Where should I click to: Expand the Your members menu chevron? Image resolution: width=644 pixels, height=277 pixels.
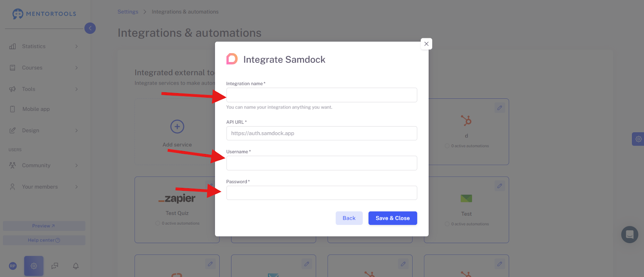[x=76, y=187]
